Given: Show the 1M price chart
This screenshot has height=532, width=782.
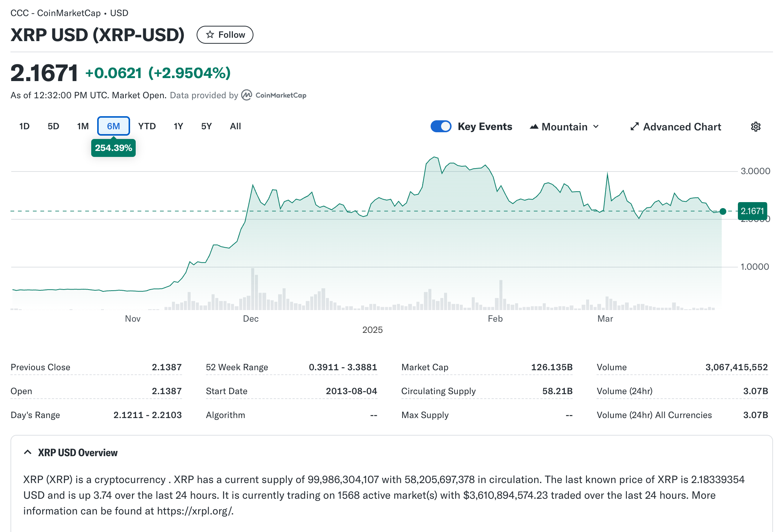Looking at the screenshot, I should 83,126.
